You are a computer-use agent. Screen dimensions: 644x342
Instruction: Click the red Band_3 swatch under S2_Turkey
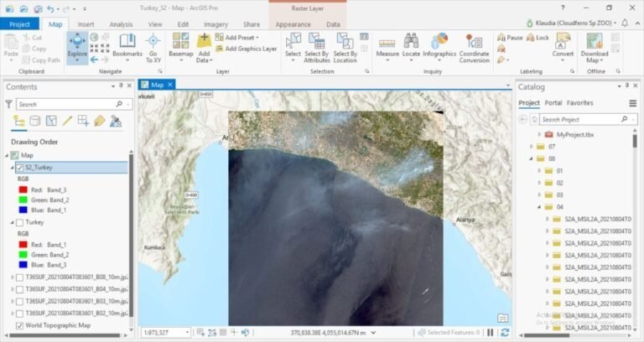click(x=23, y=189)
